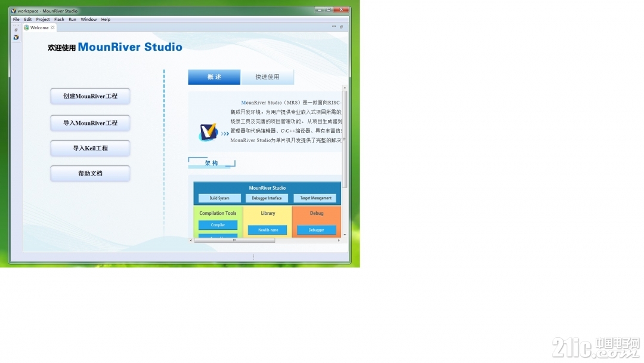The height and width of the screenshot is (363, 644).
Task: Click the MounRiver logo in overview text
Action: click(x=208, y=132)
